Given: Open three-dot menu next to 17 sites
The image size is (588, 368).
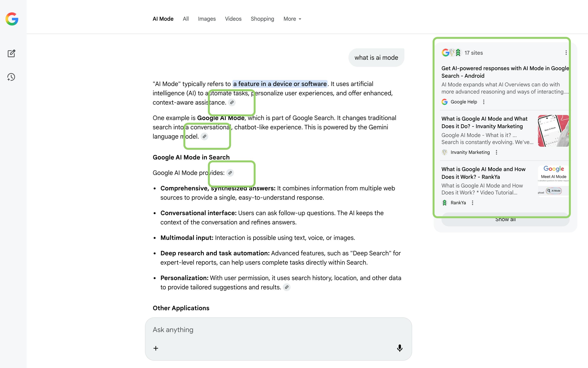Looking at the screenshot, I should pyautogui.click(x=566, y=53).
